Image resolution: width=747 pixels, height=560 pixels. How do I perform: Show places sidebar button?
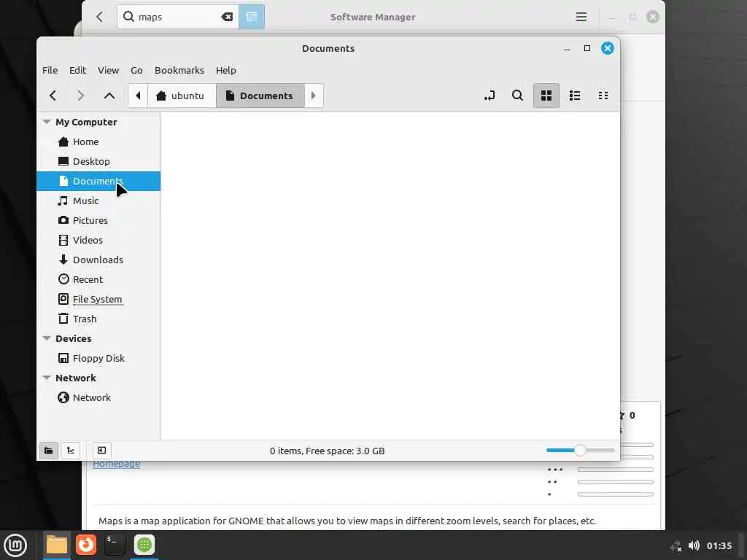coord(49,451)
